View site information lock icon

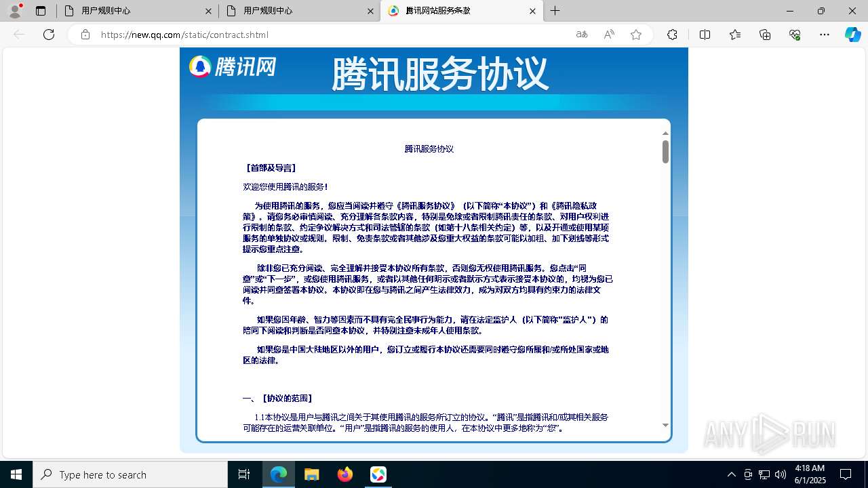click(85, 35)
